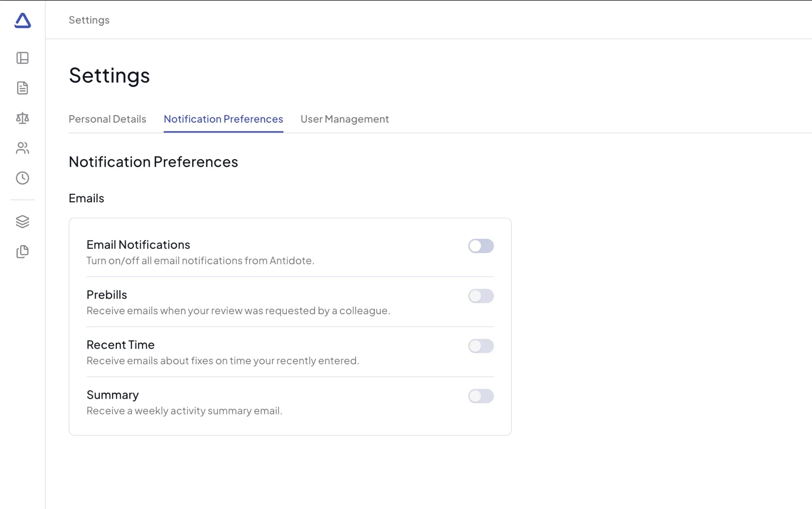Select the documents icon in the sidebar
Screen dimensions: 812x509
click(23, 88)
